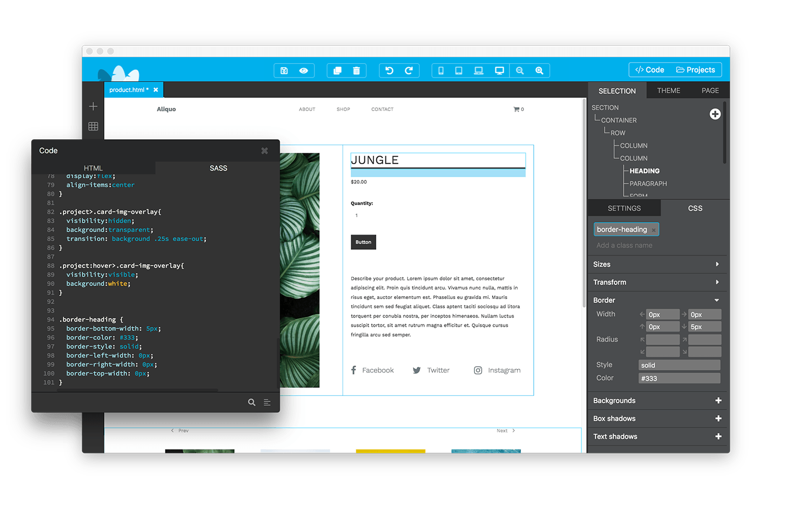Add a new text shadow with the plus
The height and width of the screenshot is (507, 812).
pos(718,437)
